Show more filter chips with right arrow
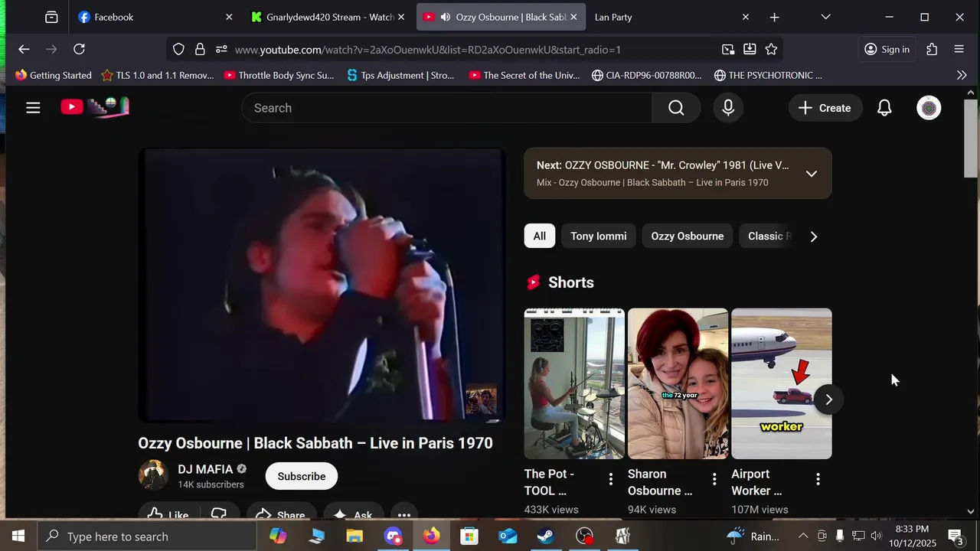 [x=814, y=236]
